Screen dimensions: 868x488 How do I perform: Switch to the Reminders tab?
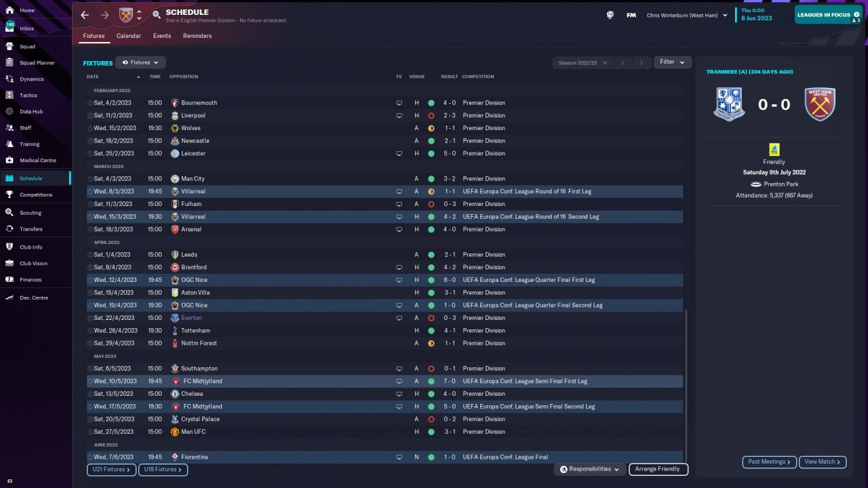[x=197, y=36]
